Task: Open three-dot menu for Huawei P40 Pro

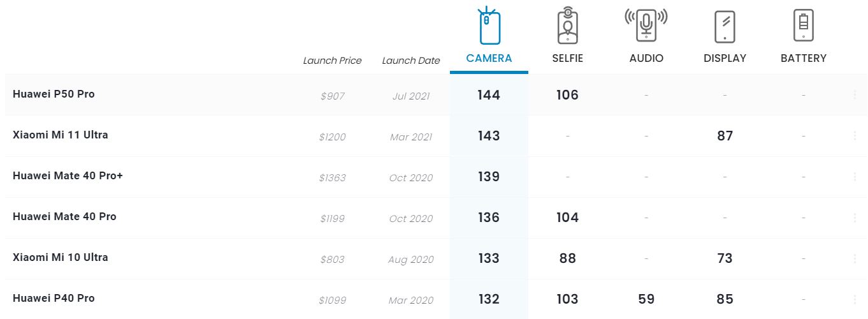Action: pos(855,299)
